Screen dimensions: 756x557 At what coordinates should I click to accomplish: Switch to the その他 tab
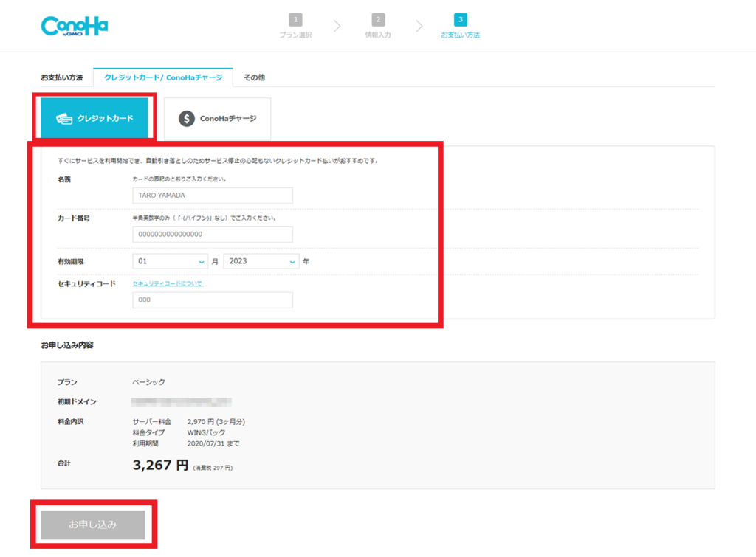254,77
